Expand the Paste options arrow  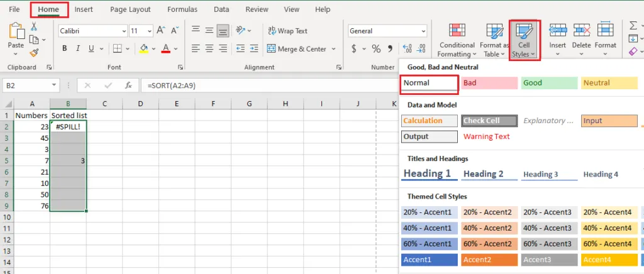(16, 54)
